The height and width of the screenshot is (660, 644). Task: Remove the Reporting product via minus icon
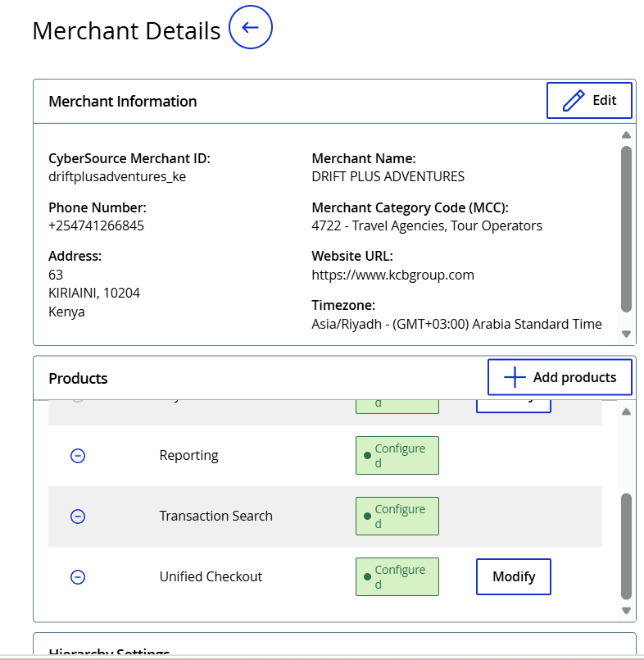(78, 455)
